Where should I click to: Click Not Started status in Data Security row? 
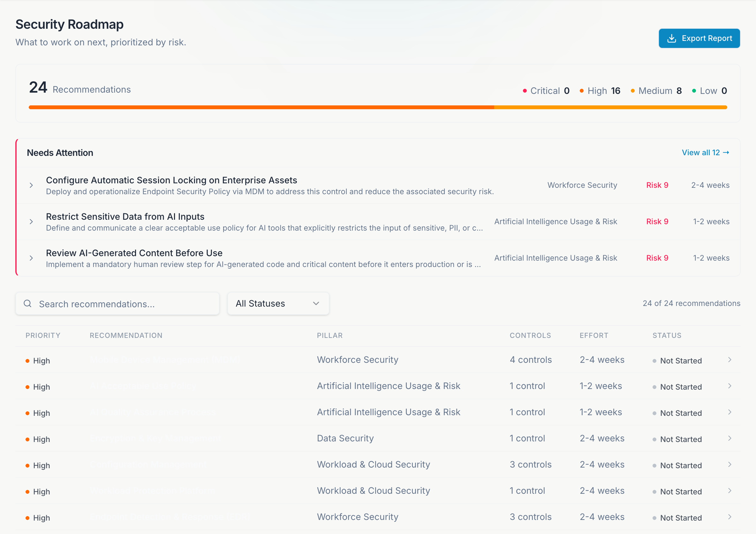click(677, 439)
